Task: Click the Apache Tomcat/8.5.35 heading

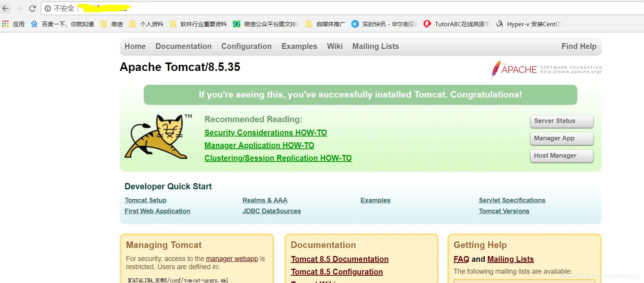Action: (180, 67)
